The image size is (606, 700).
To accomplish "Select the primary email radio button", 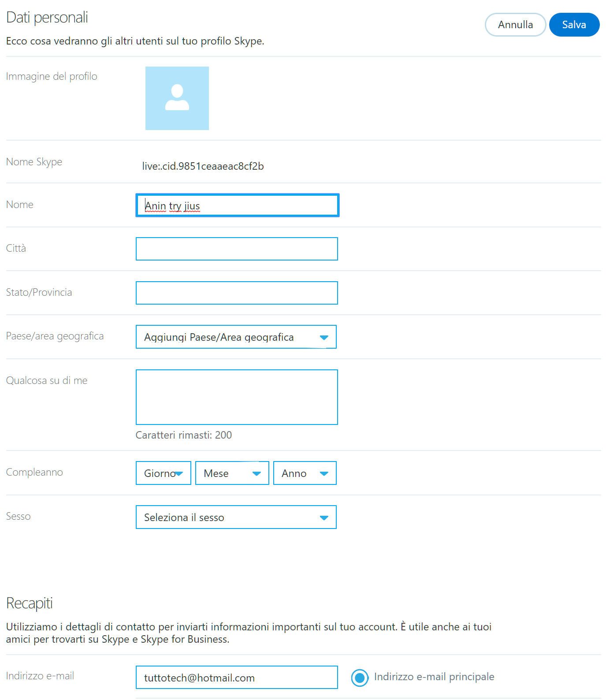I will coord(360,678).
